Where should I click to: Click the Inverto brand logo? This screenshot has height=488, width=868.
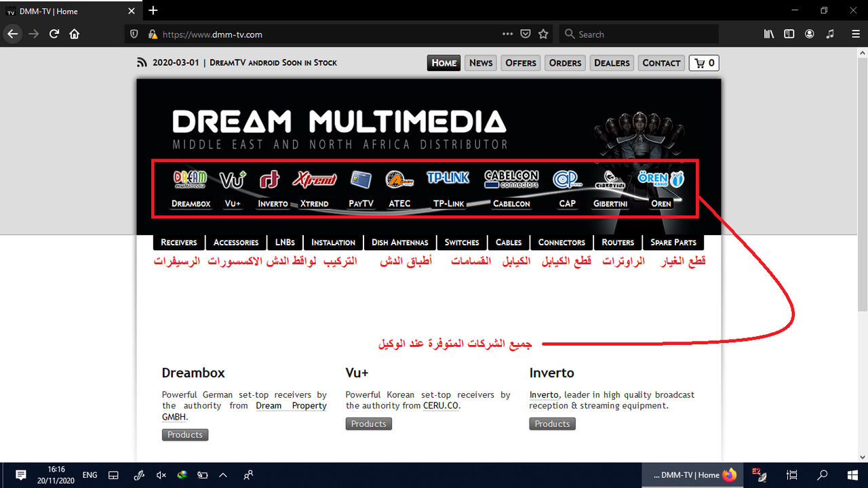269,180
